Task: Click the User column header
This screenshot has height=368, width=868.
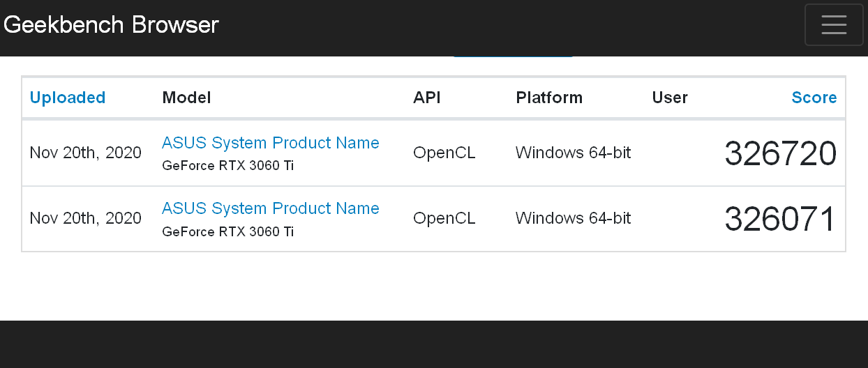Action: [x=670, y=98]
